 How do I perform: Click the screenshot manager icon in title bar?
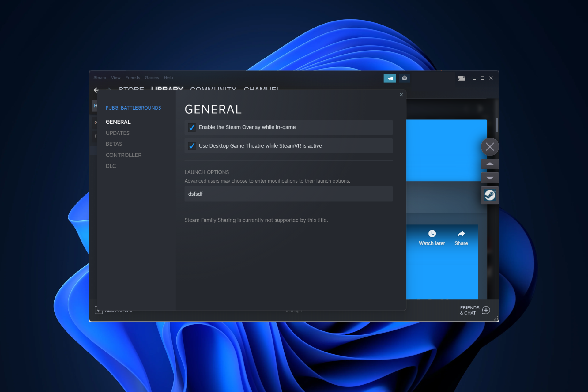[x=462, y=78]
